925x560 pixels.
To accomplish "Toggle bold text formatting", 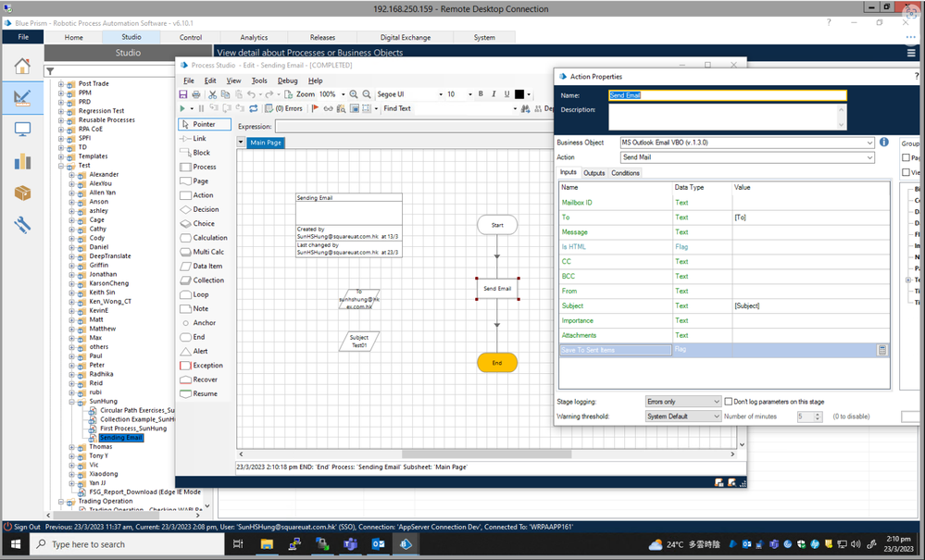I will click(x=481, y=94).
